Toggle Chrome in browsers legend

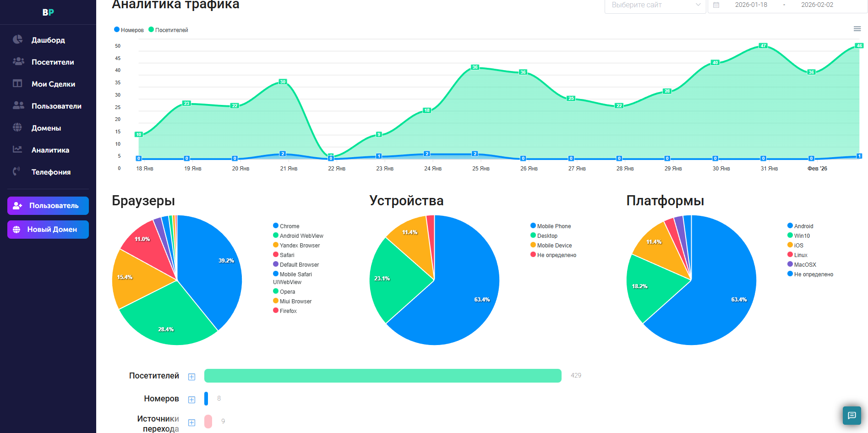click(x=286, y=226)
